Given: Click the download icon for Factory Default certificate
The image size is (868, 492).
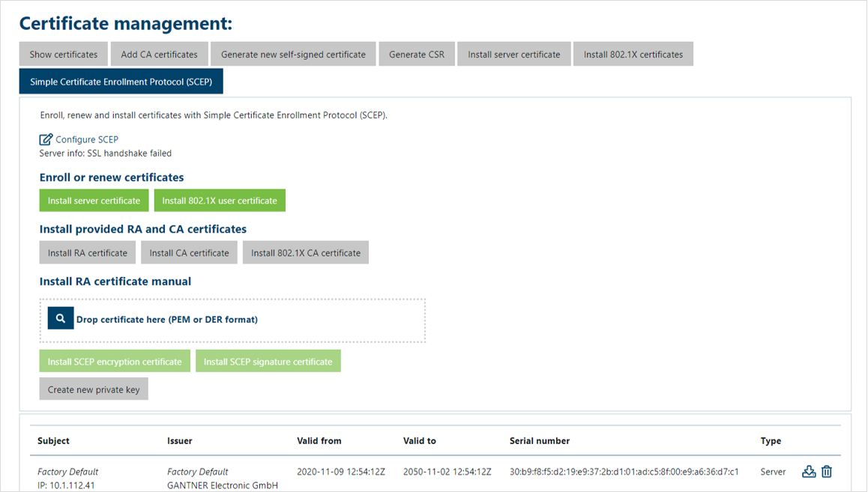Looking at the screenshot, I should 809,472.
